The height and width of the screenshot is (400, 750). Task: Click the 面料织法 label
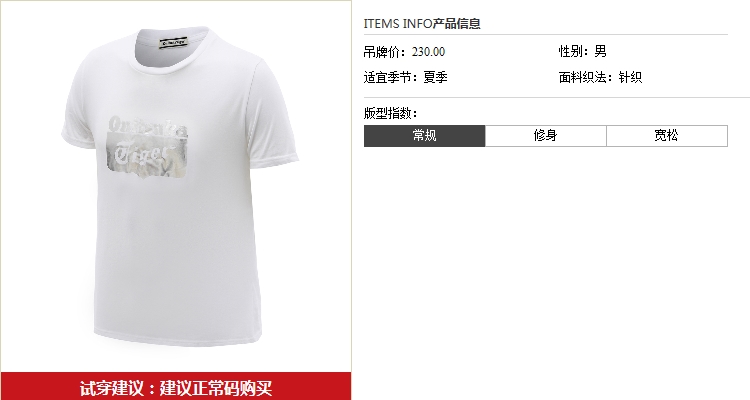[585, 77]
